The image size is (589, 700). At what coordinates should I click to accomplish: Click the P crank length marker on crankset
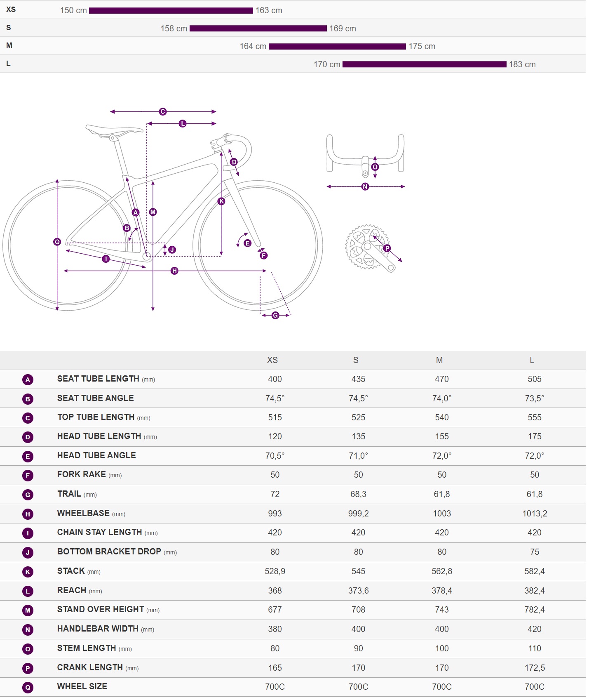pos(387,248)
